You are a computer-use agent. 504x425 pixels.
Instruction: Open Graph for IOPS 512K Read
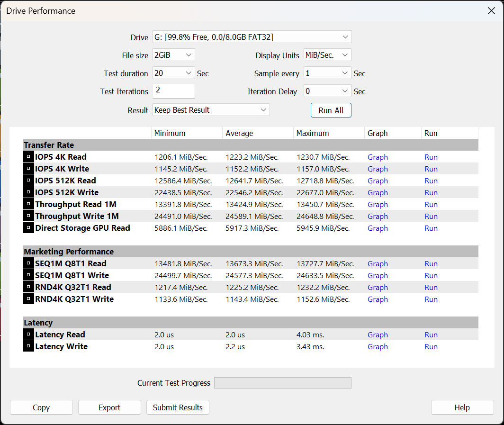[x=378, y=181]
